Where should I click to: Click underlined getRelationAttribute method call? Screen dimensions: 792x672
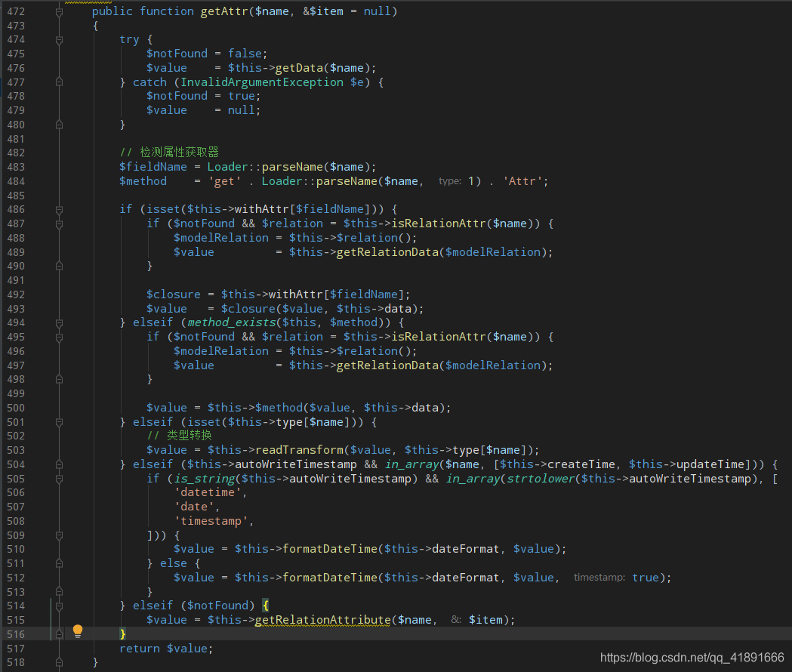(x=322, y=620)
